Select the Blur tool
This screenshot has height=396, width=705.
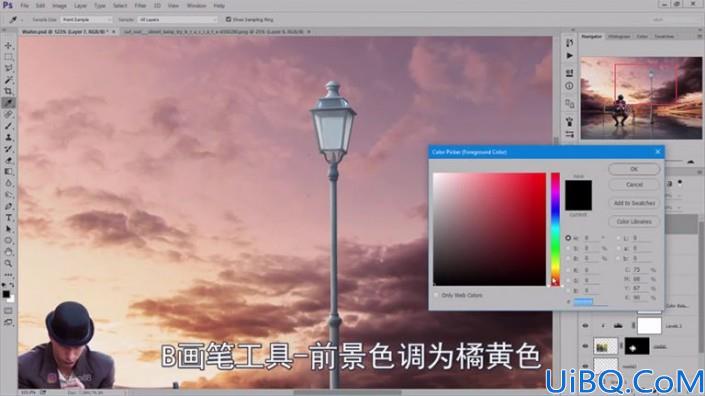coord(9,183)
